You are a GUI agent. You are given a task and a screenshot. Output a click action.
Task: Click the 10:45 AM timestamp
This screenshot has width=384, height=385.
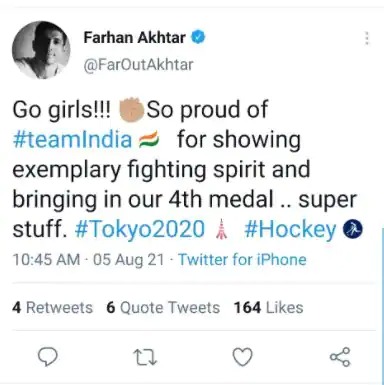(47, 260)
